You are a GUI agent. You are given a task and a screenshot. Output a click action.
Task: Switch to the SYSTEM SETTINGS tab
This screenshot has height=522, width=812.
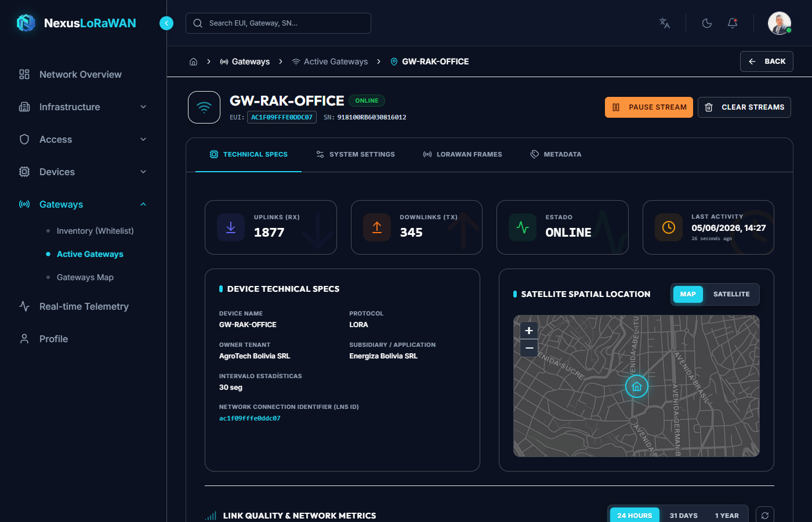tap(356, 154)
